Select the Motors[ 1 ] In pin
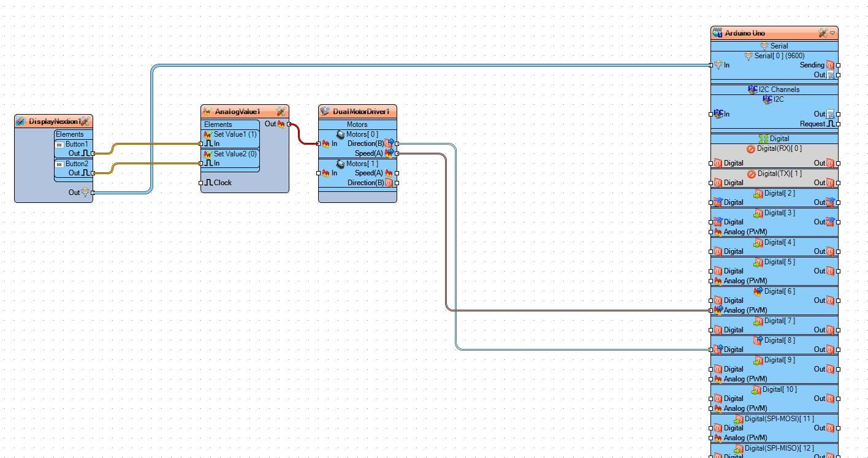 (x=319, y=173)
